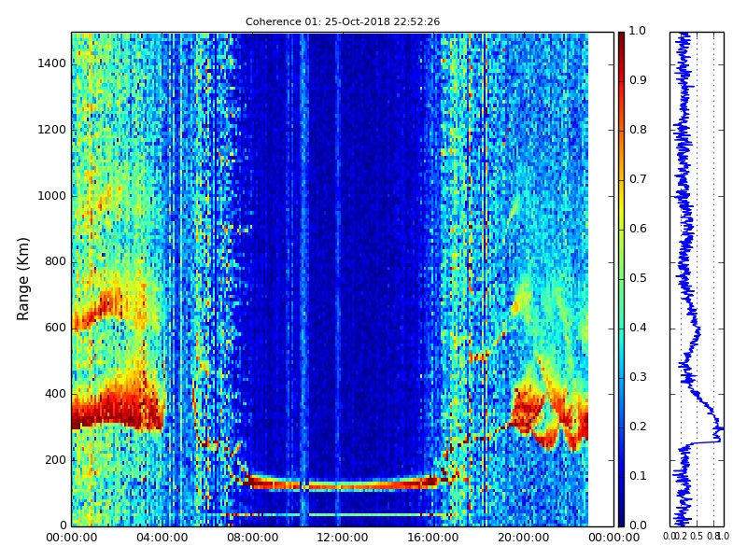Click the colorbar value 0.3 label
Screen dimensions: 747x560
pyautogui.click(x=638, y=377)
